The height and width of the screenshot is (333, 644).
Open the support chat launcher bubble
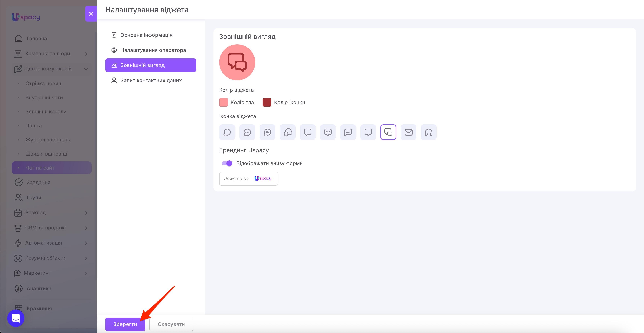coord(16,318)
